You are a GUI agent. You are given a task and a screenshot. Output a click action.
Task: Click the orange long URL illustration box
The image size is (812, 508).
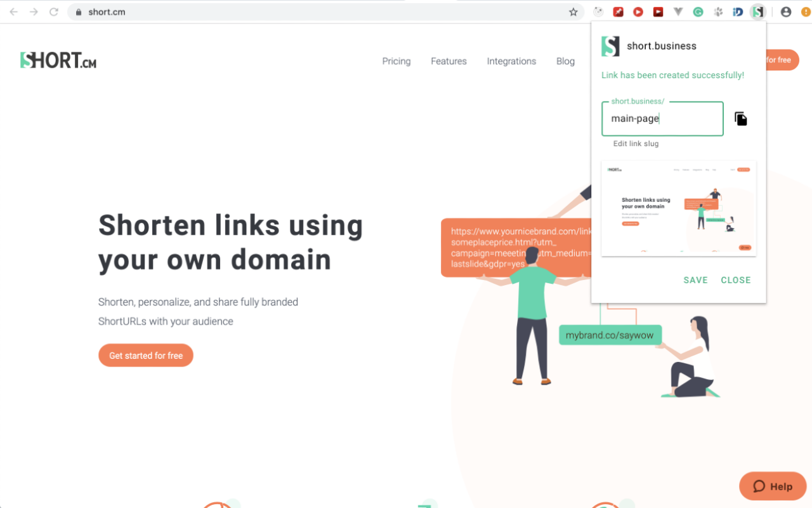pos(516,248)
